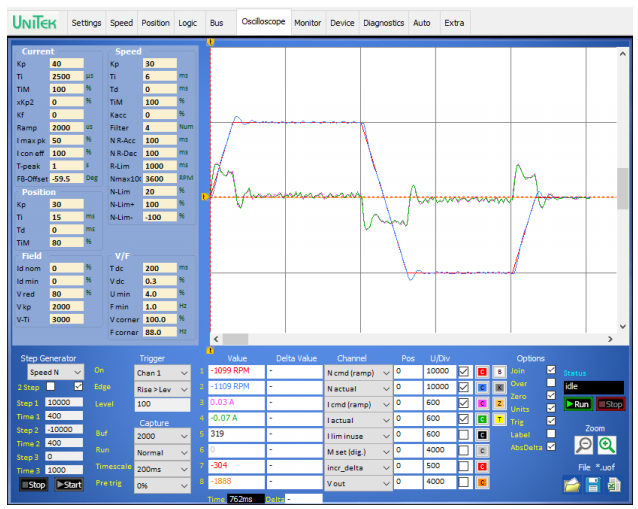Toggle the Label option checkbox
The height and width of the screenshot is (509, 638).
[x=551, y=434]
